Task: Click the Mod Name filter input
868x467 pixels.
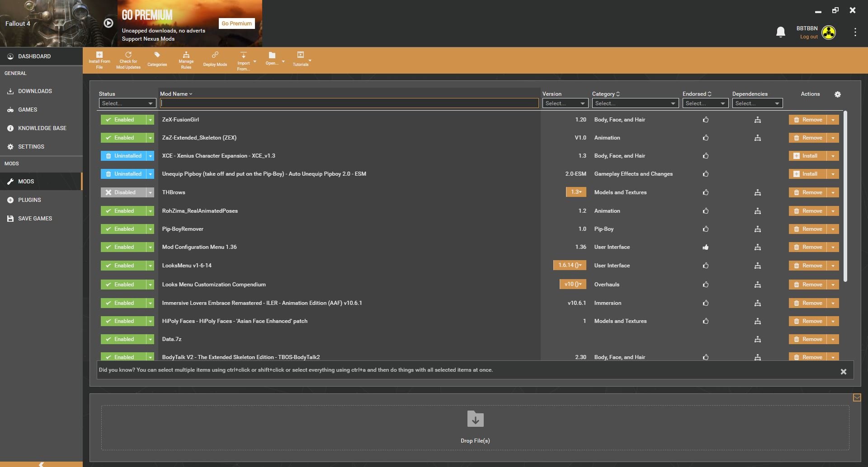Action: click(349, 103)
